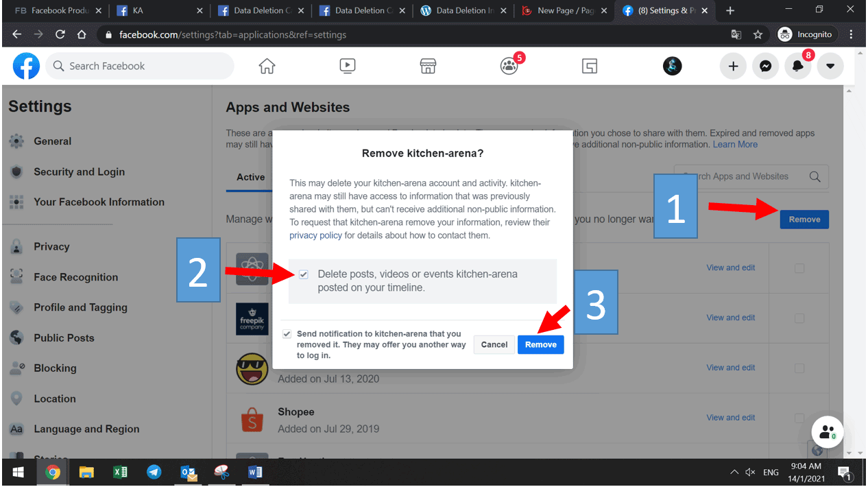Click the search magnifier in Apps and Websites
The width and height of the screenshot is (868, 487).
click(x=815, y=176)
